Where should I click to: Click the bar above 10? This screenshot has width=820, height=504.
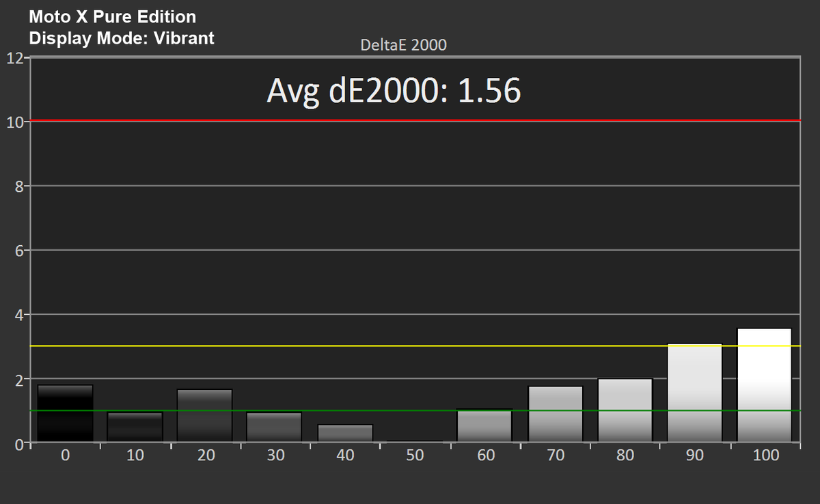[x=135, y=427]
